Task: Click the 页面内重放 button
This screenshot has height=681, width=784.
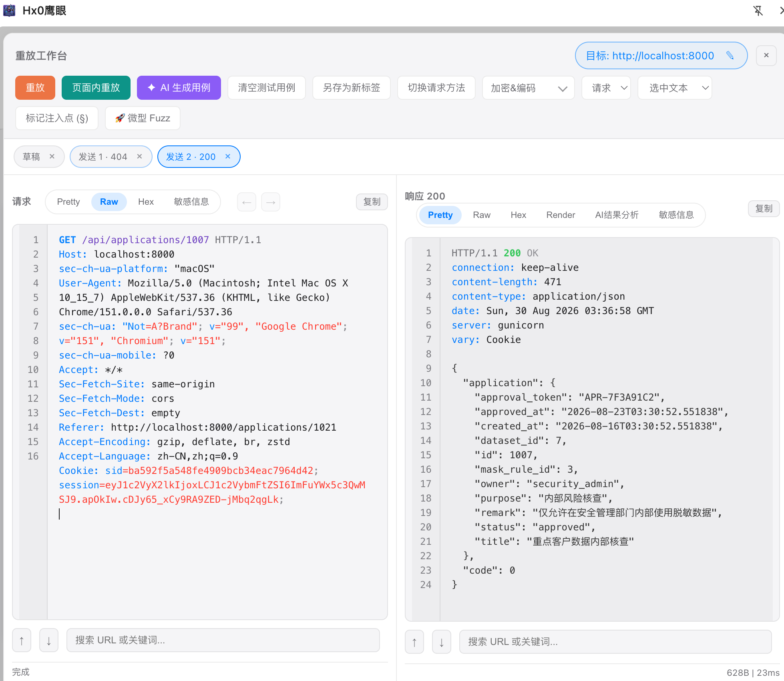Action: click(x=96, y=88)
